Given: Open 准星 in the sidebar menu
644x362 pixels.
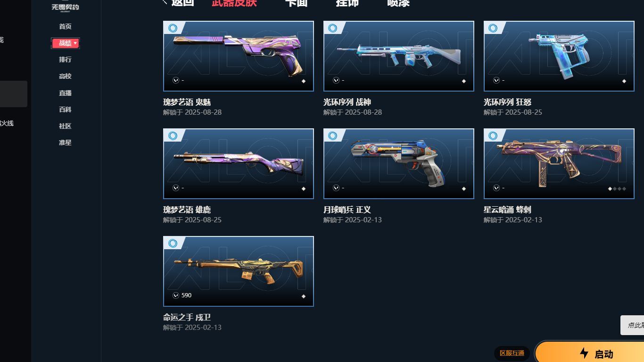Looking at the screenshot, I should 65,143.
